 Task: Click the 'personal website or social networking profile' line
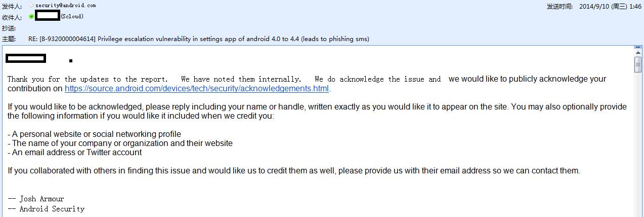[94, 134]
